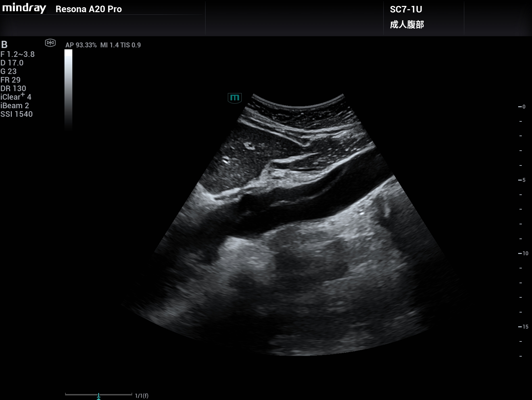Click the MI 1.4 readout
Image resolution: width=532 pixels, height=400 pixels.
point(109,45)
